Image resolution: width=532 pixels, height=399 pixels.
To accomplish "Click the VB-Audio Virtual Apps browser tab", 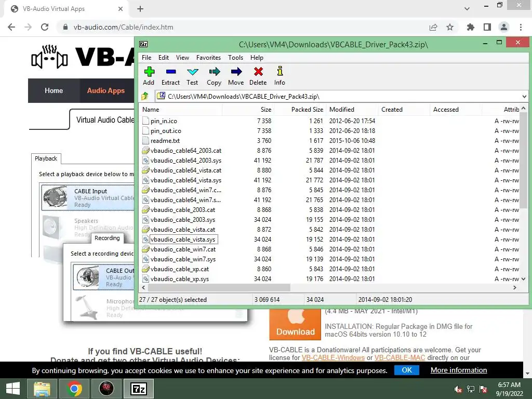I will coord(67,9).
